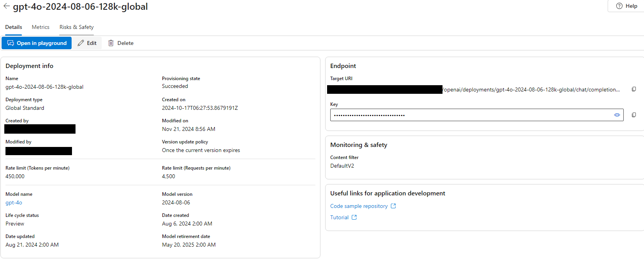Copy the Key with copy icon
Screen dimensions: 644x272
634,115
